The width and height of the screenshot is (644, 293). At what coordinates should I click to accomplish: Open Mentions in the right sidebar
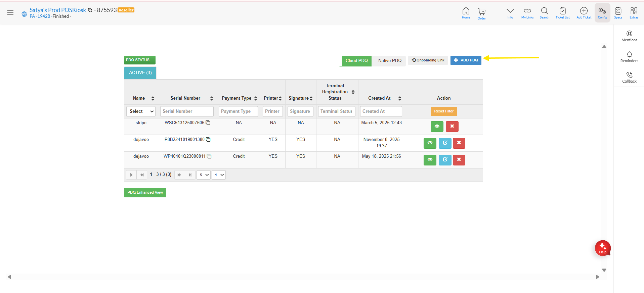click(x=629, y=36)
